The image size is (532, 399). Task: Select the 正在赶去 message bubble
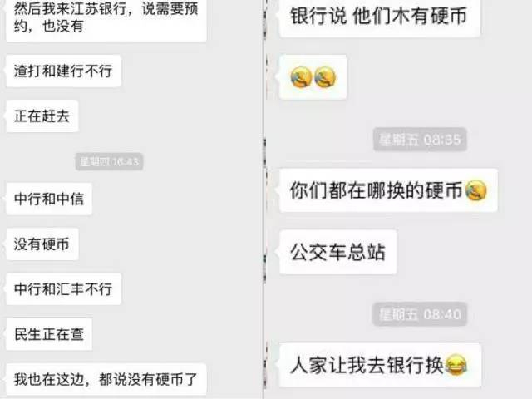(x=42, y=116)
